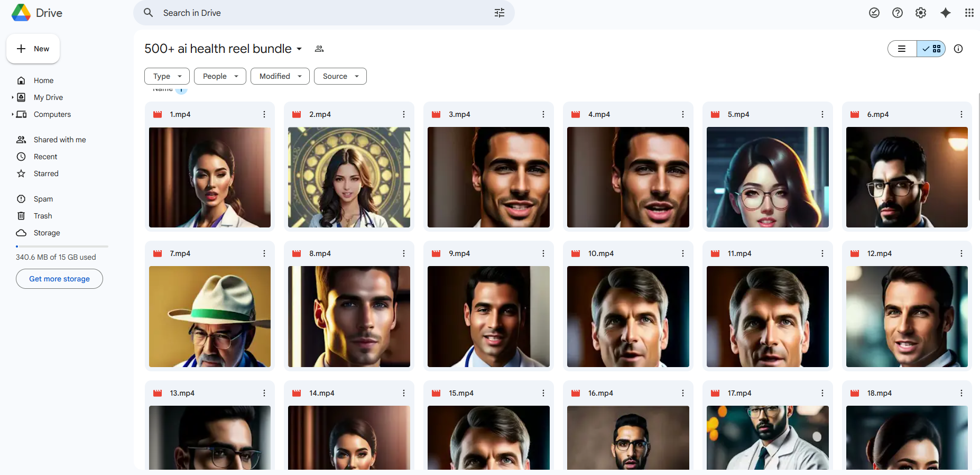The width and height of the screenshot is (980, 475).
Task: Open the Help question mark icon
Action: (x=898, y=13)
